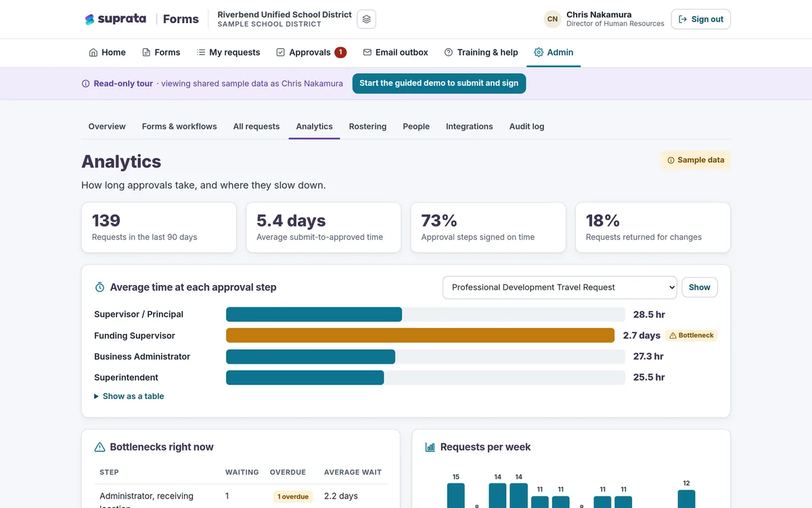This screenshot has width=812, height=508.
Task: Switch to Forms & workflows tab
Action: pos(179,127)
